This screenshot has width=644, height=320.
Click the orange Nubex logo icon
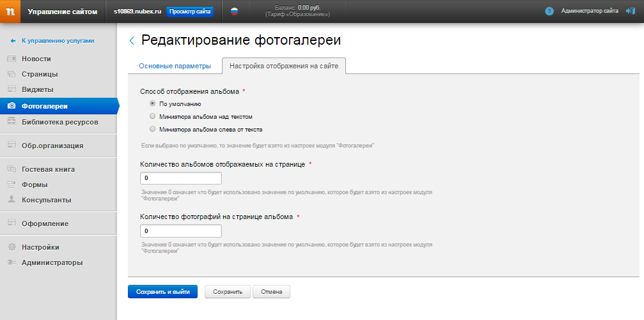tap(10, 11)
